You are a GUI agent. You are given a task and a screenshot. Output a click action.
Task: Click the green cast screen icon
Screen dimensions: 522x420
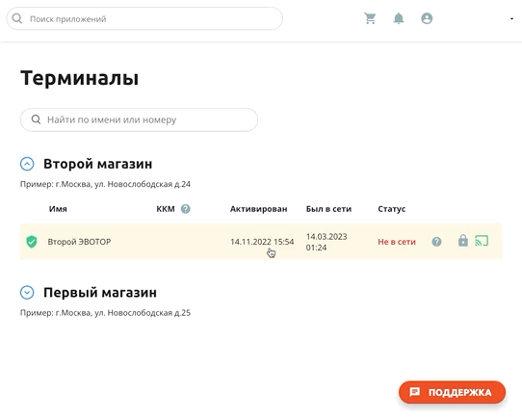(x=482, y=241)
